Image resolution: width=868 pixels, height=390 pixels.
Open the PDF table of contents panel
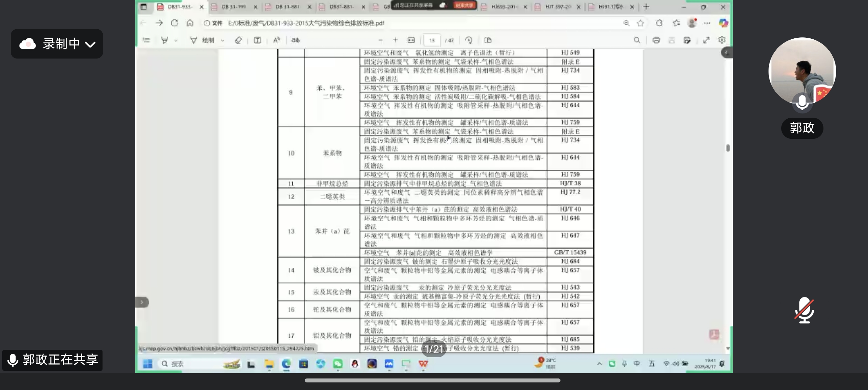[146, 40]
